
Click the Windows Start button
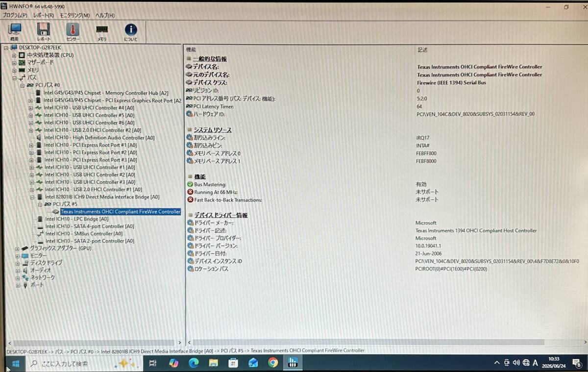tap(15, 364)
